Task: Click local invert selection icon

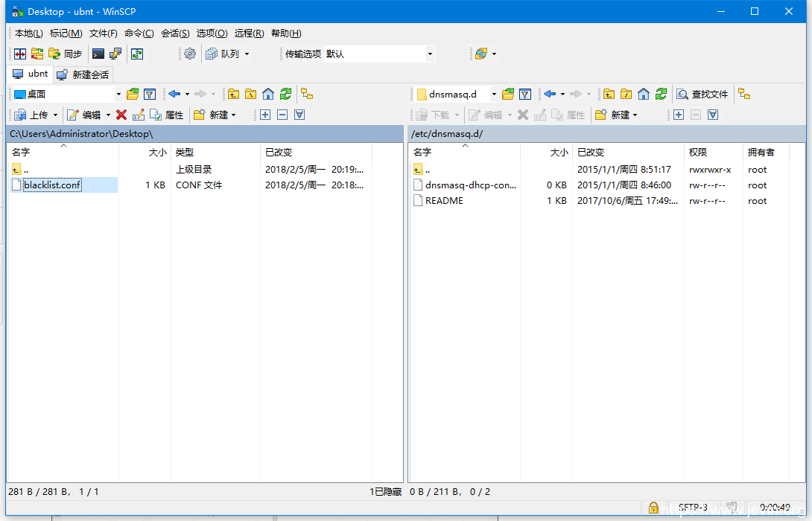Action: coord(299,115)
